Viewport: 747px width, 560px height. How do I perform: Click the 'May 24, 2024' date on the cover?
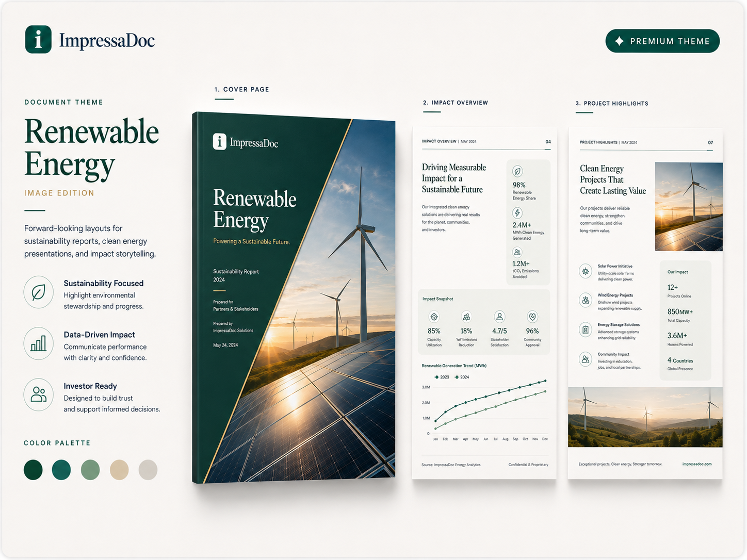[x=225, y=345]
